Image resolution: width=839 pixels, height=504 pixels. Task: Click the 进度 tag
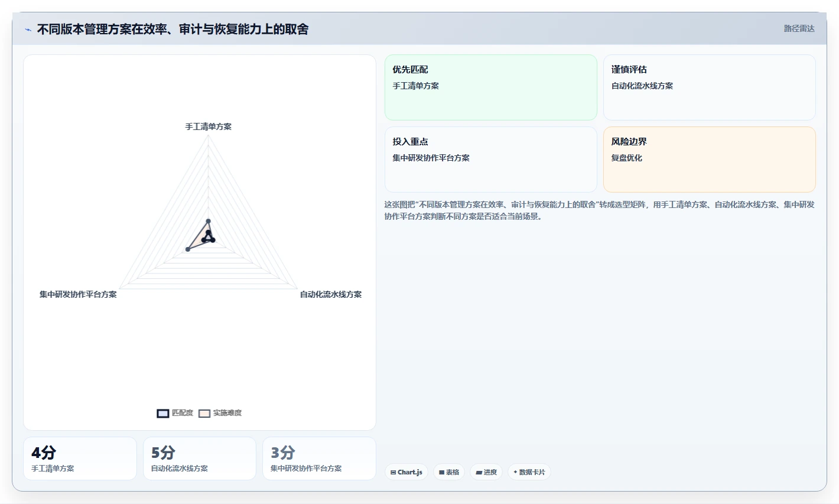point(486,472)
